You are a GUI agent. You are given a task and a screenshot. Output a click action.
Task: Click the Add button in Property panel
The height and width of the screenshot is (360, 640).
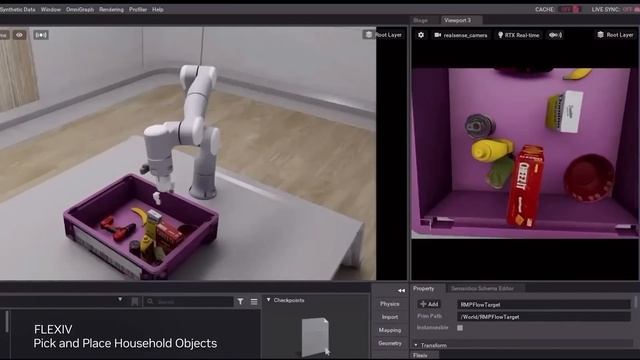(429, 304)
